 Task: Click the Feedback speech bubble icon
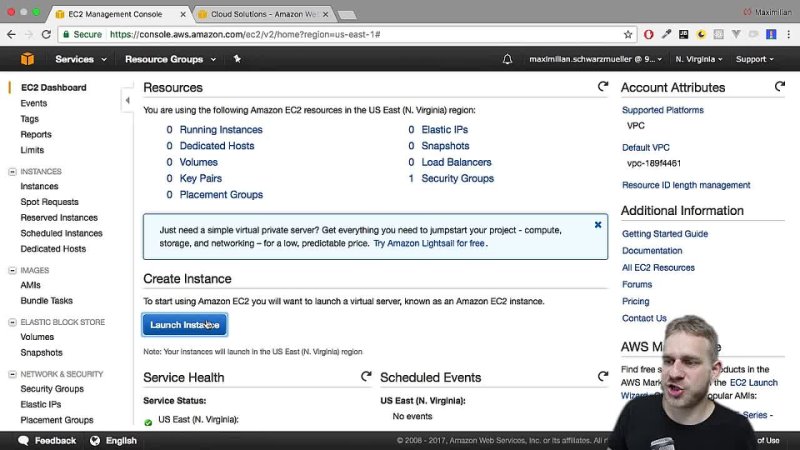(23, 440)
